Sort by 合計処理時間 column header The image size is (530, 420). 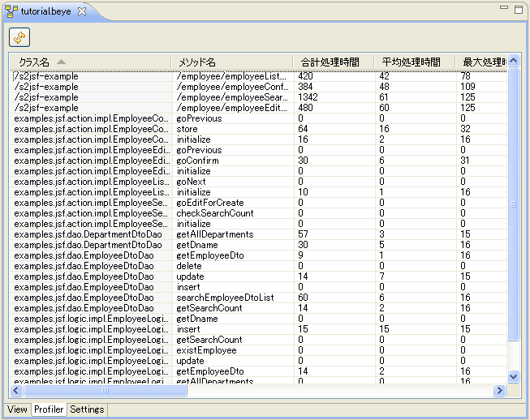[334, 62]
